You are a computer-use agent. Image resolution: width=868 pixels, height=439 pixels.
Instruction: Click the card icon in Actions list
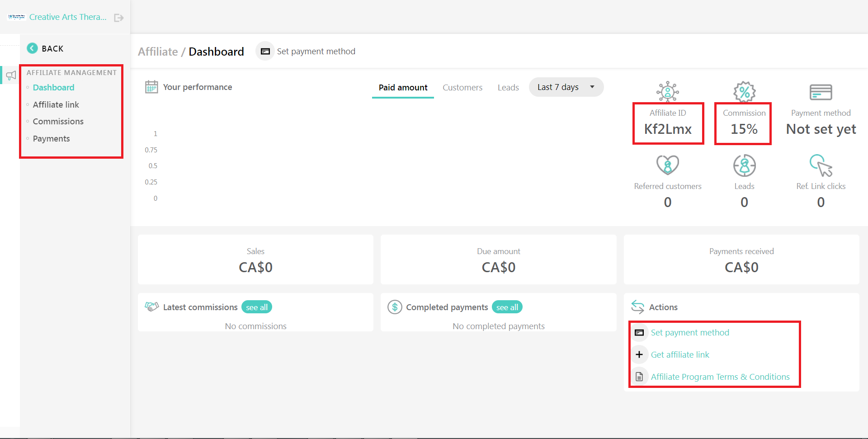point(639,333)
